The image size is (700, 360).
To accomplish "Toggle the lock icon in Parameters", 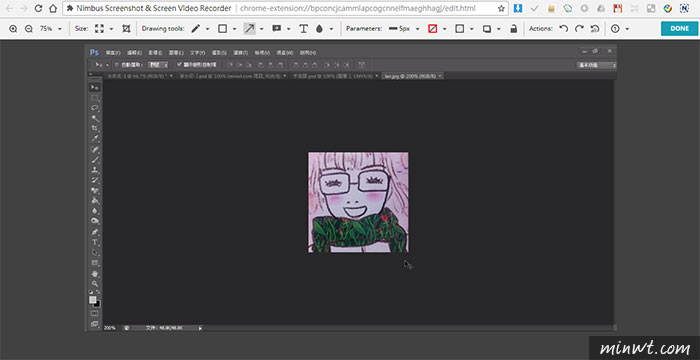I will point(514,29).
